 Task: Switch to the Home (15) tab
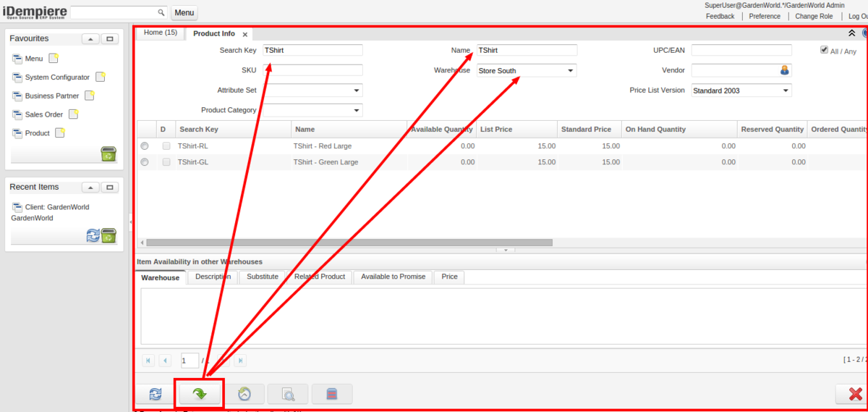point(160,33)
